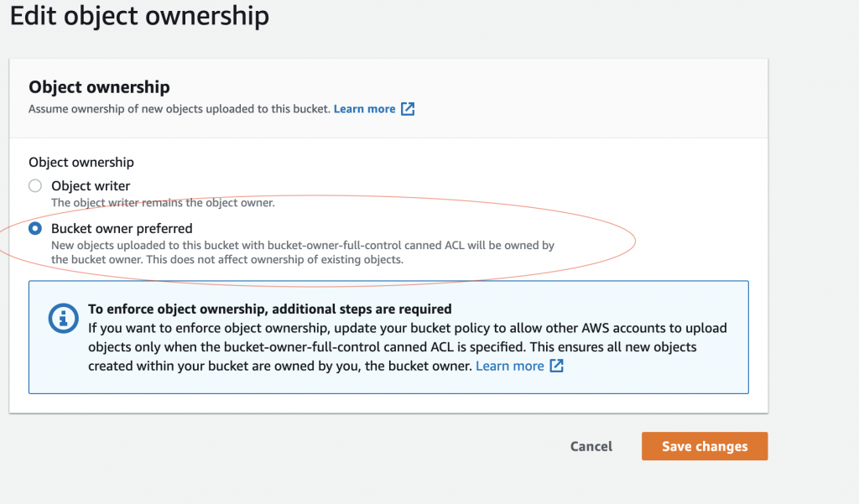Image resolution: width=859 pixels, height=504 pixels.
Task: Click the Object ownership section heading
Action: point(100,87)
